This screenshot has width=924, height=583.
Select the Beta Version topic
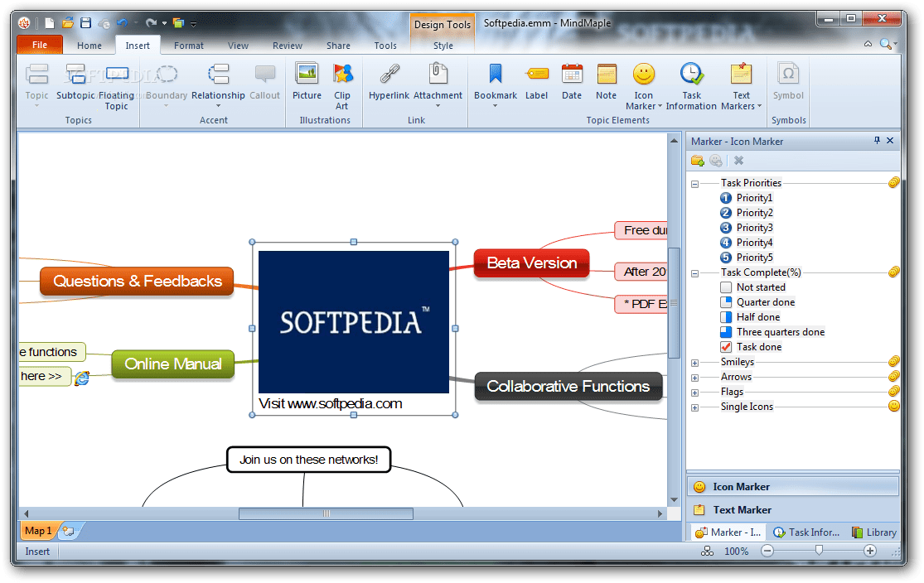click(x=531, y=263)
